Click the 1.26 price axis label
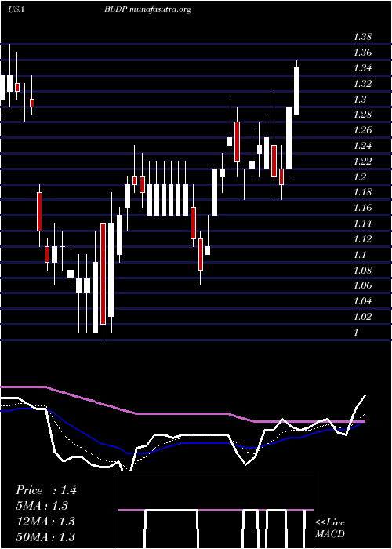Image resolution: width=392 pixels, height=549 pixels. point(362,130)
